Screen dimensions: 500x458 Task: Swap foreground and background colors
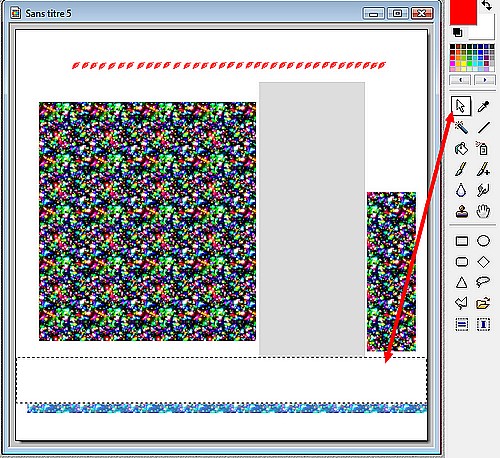487,5
